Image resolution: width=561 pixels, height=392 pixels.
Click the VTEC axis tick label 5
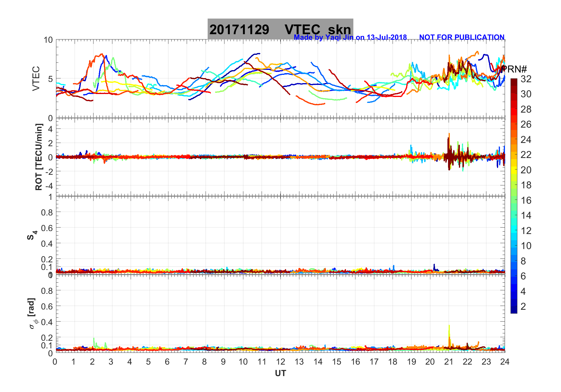pyautogui.click(x=50, y=79)
